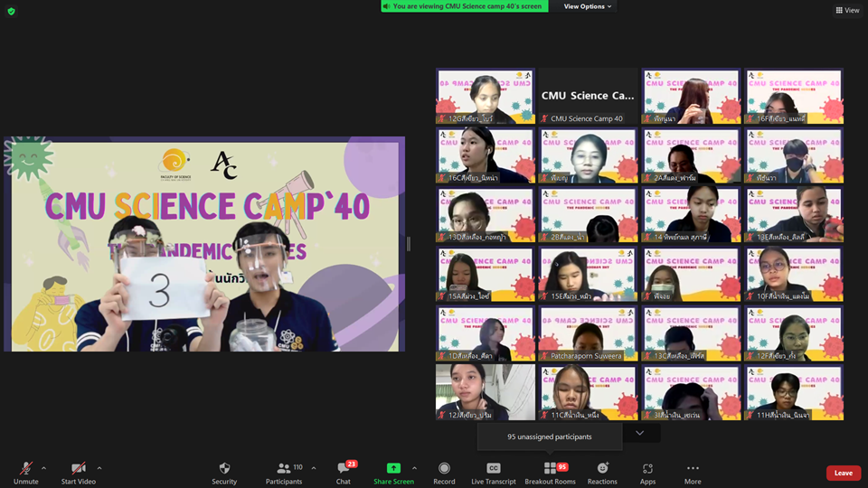
Task: Open the Security shield options
Action: (224, 472)
